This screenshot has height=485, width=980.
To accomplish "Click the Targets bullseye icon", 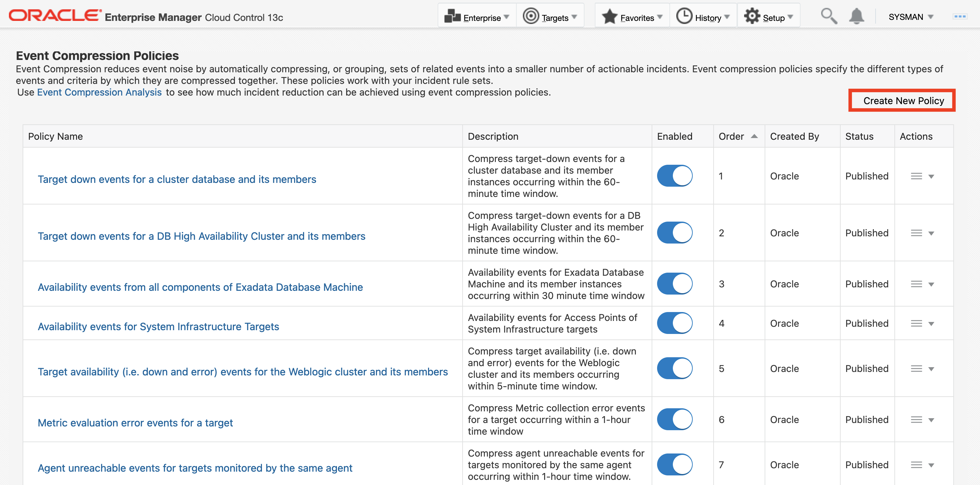I will (531, 16).
